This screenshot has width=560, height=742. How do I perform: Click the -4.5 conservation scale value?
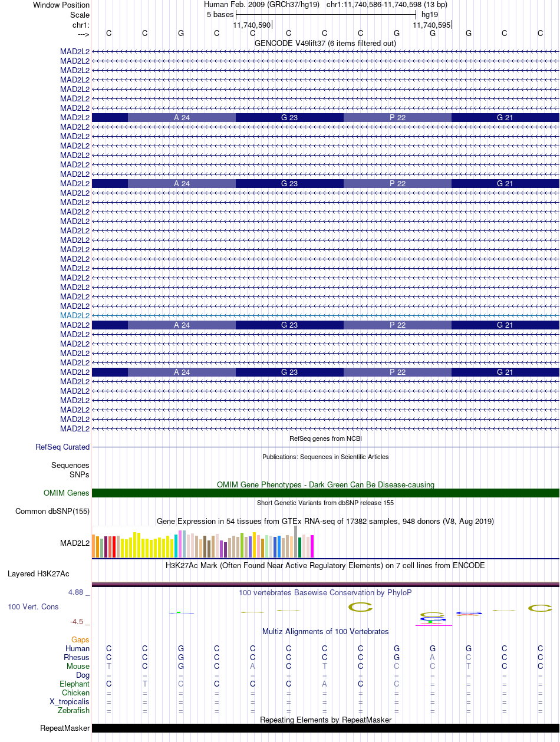[x=79, y=621]
